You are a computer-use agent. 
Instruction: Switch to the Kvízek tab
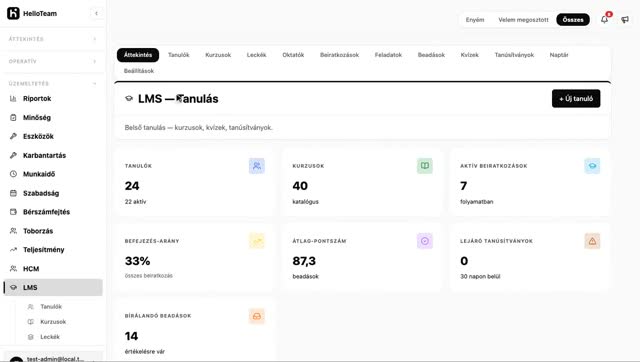point(469,55)
